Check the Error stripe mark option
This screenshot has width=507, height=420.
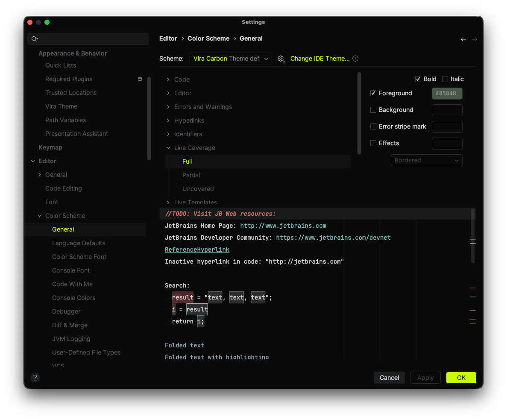[373, 126]
